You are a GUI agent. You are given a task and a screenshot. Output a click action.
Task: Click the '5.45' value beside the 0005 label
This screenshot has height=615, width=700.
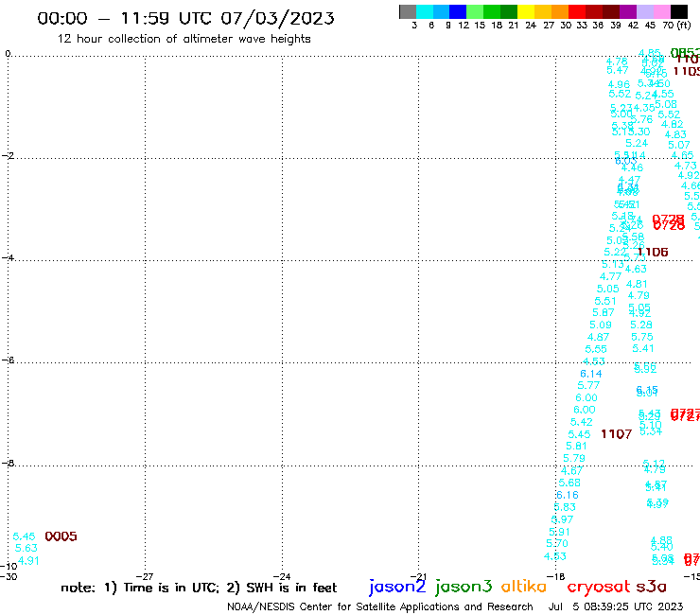click(x=24, y=536)
